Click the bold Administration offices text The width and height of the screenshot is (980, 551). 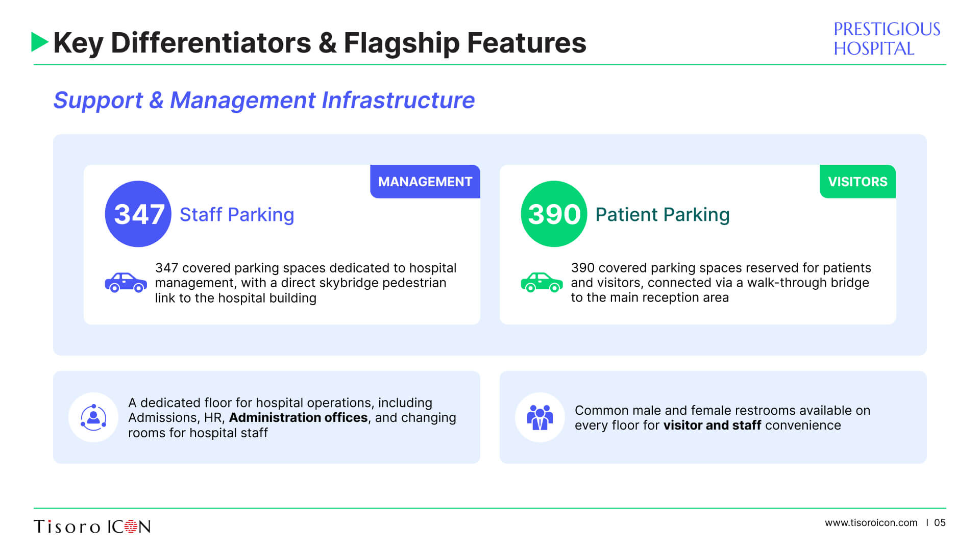click(298, 418)
